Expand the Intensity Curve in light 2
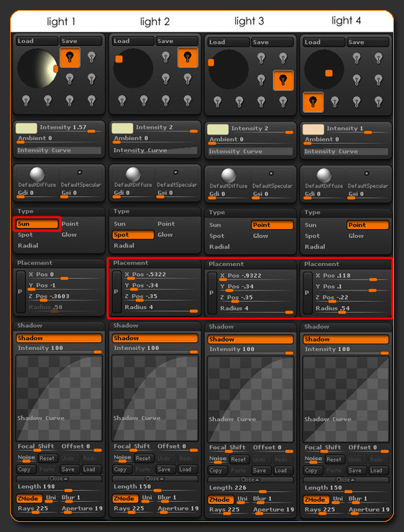 coord(155,150)
